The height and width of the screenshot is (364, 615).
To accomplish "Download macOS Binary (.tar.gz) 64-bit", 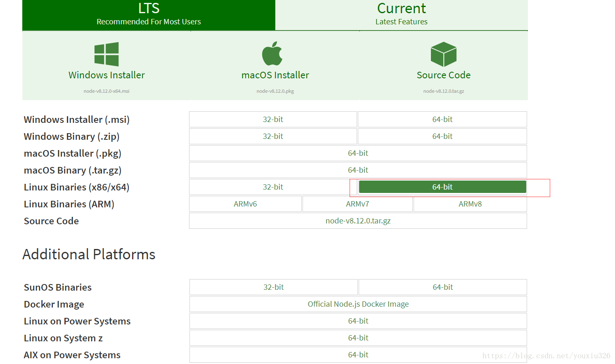I will click(358, 170).
